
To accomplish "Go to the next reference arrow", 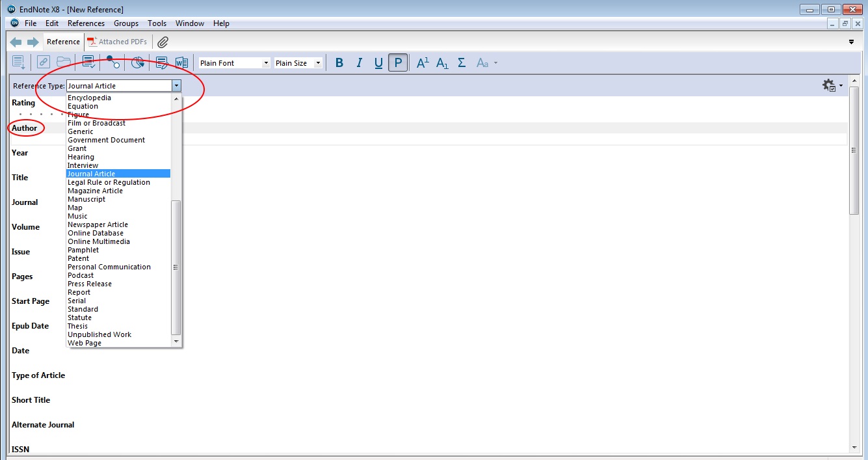I will click(33, 42).
